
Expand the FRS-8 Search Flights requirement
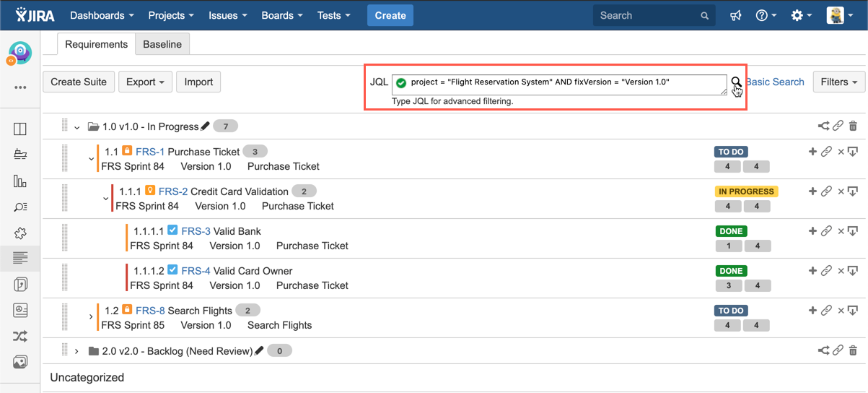(91, 316)
